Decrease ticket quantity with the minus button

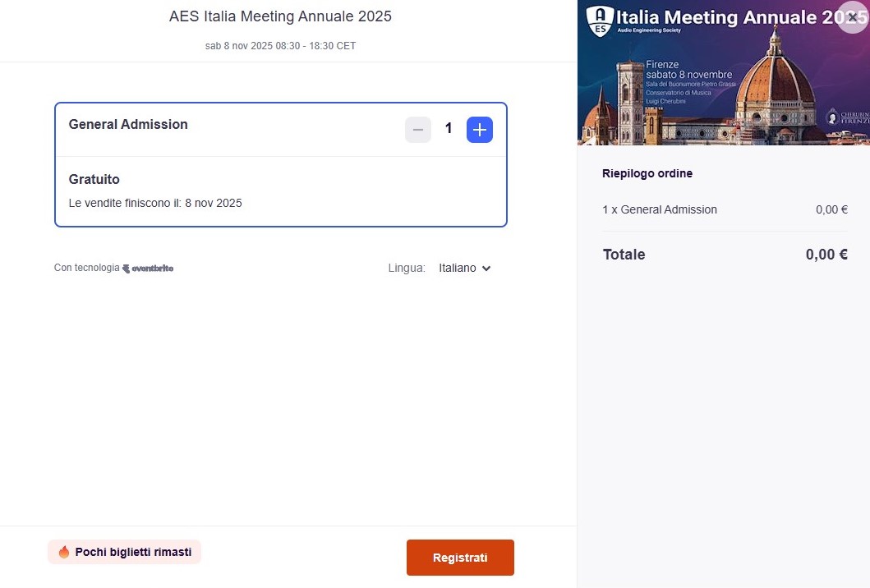[418, 130]
